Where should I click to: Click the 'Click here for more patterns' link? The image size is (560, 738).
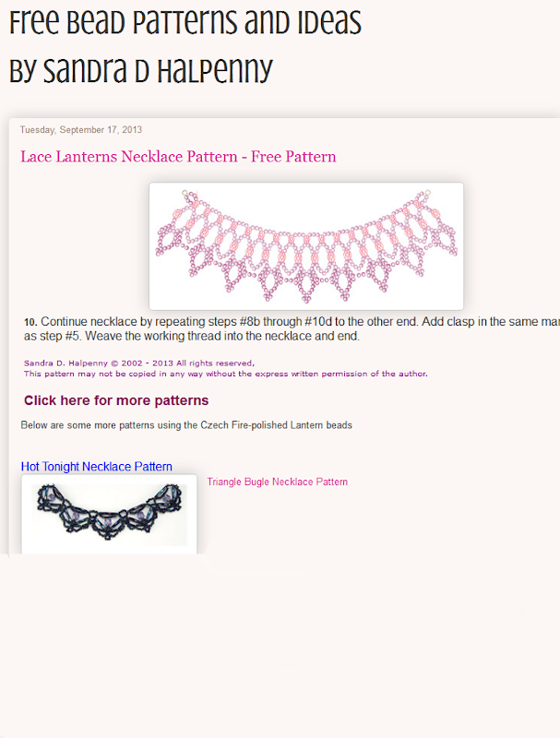(116, 400)
